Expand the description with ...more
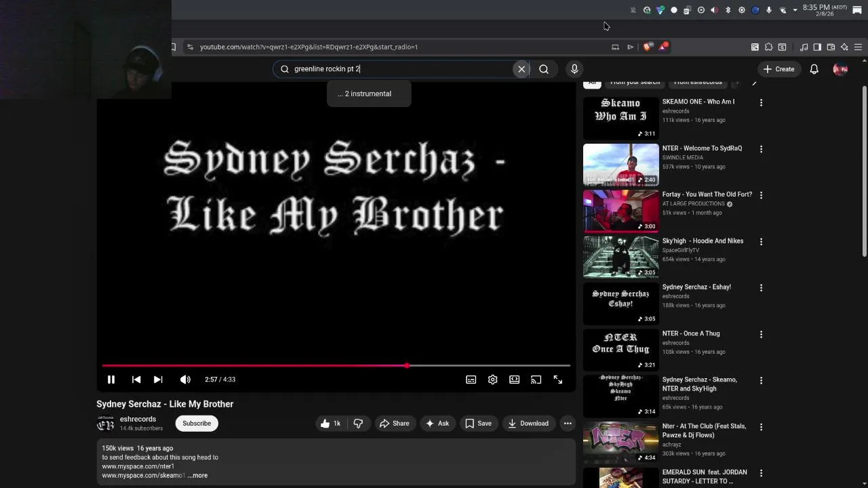The image size is (868, 488). coord(197,476)
